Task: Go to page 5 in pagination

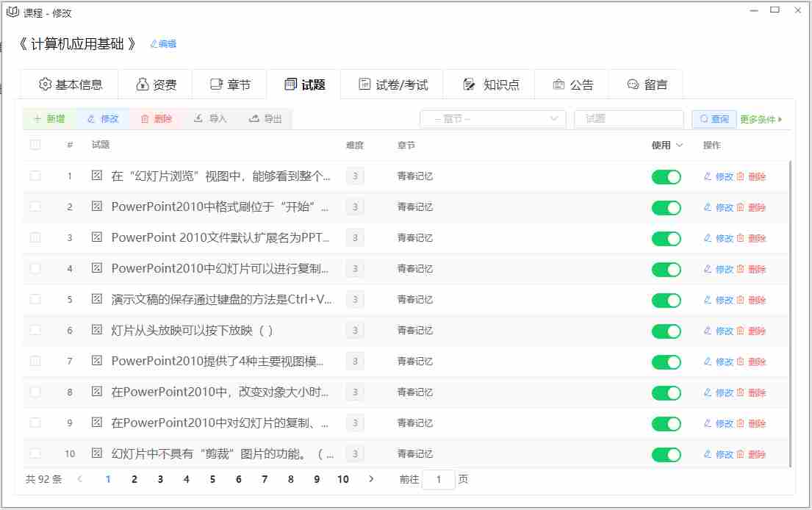Action: click(x=212, y=479)
